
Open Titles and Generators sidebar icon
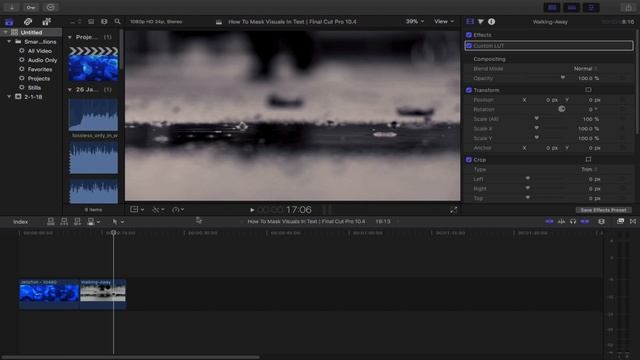point(47,22)
